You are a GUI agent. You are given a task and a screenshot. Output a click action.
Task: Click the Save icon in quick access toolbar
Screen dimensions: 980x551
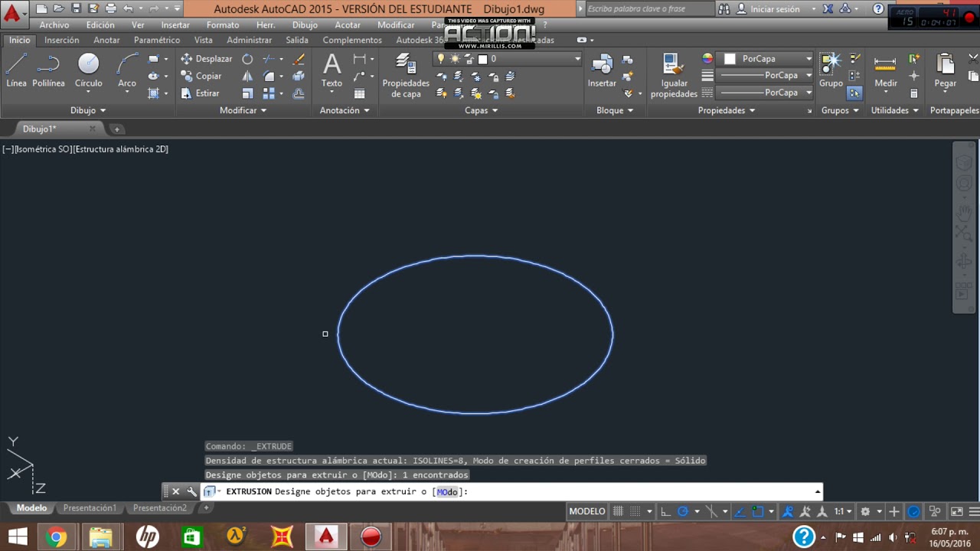click(x=76, y=8)
